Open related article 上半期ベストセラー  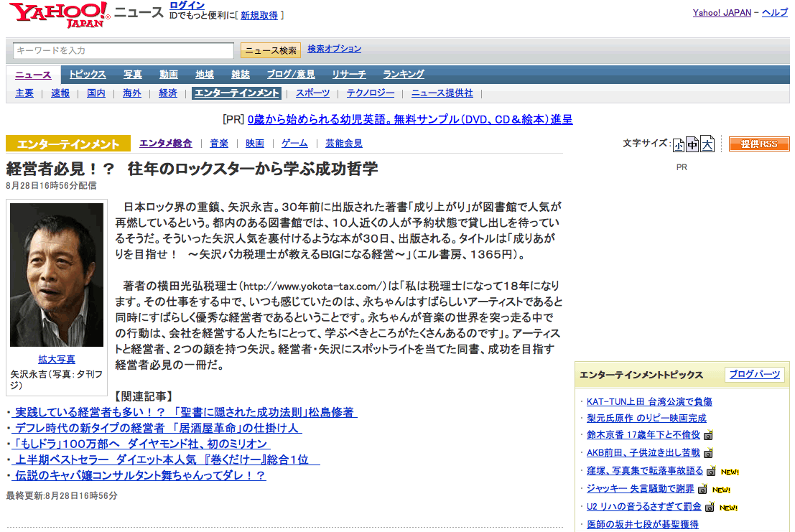[167, 459]
